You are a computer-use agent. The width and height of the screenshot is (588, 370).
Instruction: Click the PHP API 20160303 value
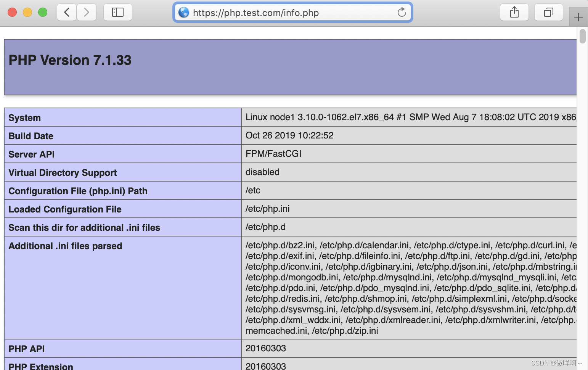[x=266, y=348]
